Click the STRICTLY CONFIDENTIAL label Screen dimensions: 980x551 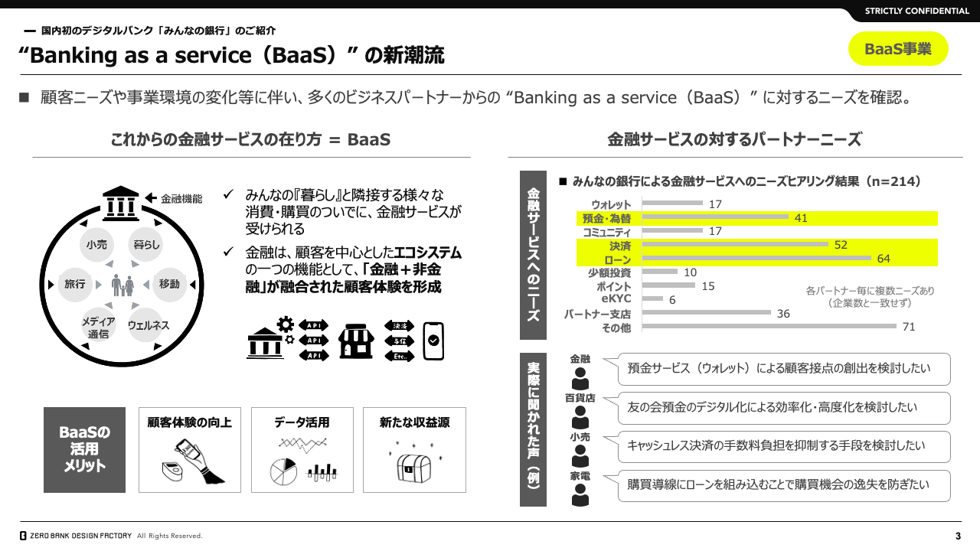[x=917, y=11]
